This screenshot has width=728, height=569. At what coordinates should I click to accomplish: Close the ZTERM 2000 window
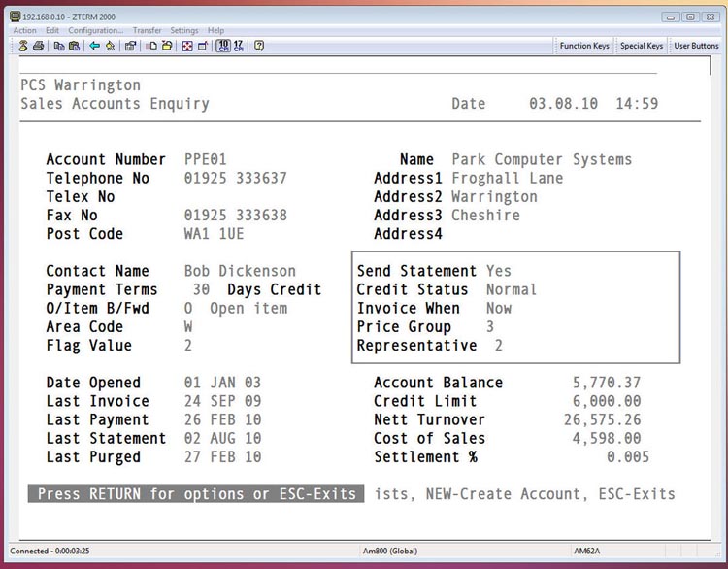[711, 17]
